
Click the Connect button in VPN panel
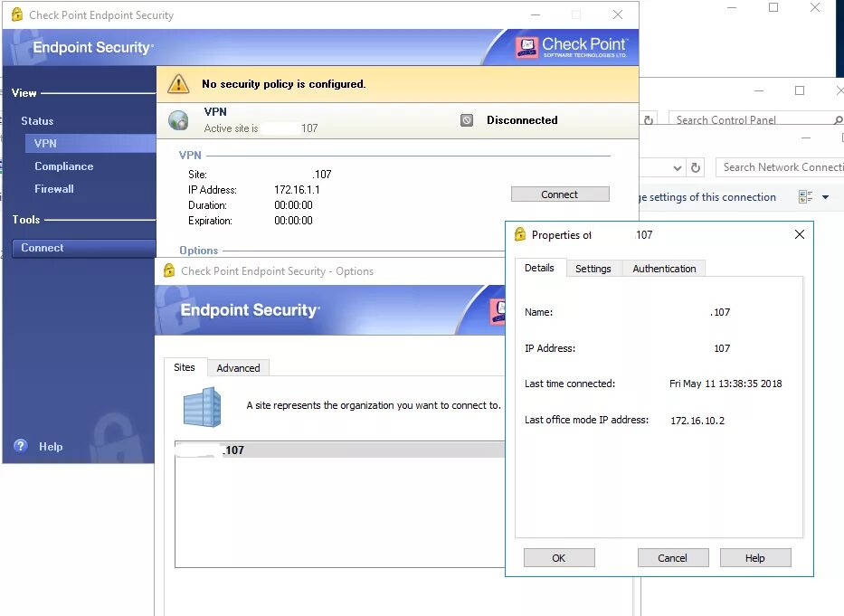pyautogui.click(x=560, y=194)
